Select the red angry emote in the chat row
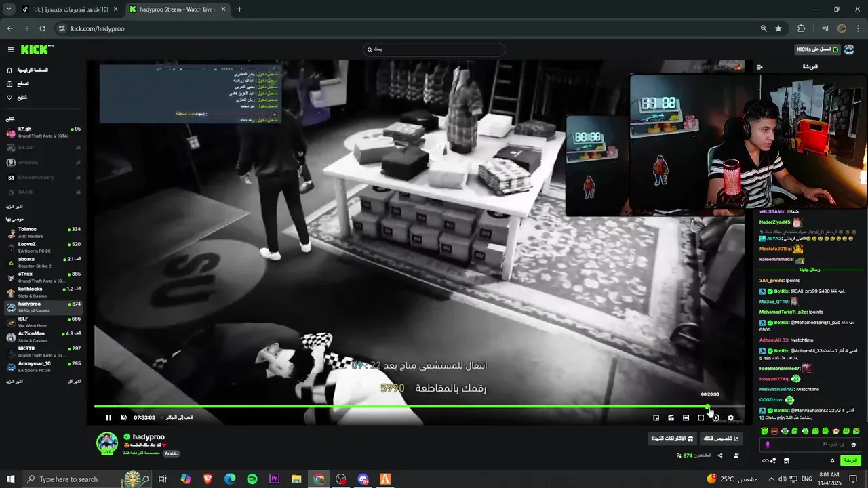This screenshot has height=488, width=868. (774, 431)
